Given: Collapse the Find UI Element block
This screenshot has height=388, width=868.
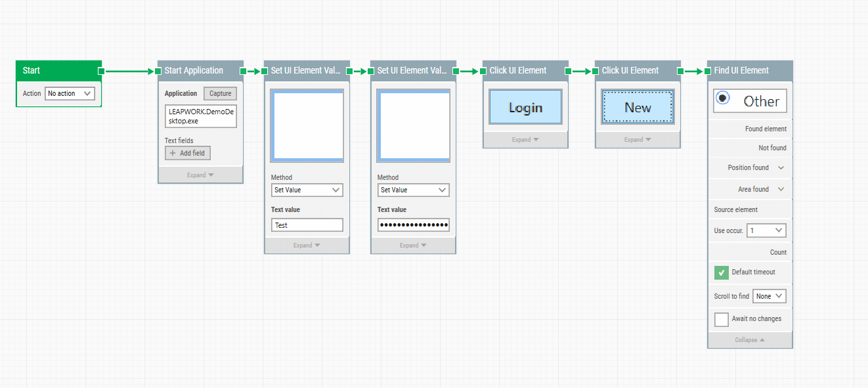Looking at the screenshot, I should tap(750, 340).
